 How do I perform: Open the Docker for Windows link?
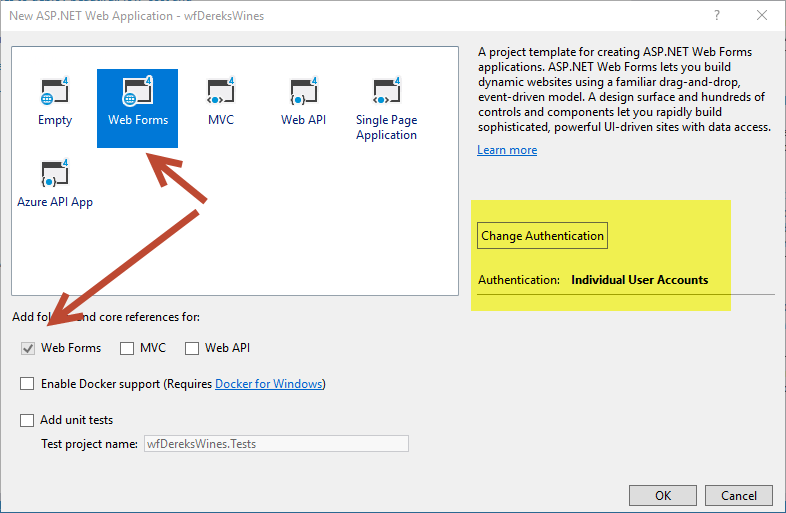click(x=269, y=384)
